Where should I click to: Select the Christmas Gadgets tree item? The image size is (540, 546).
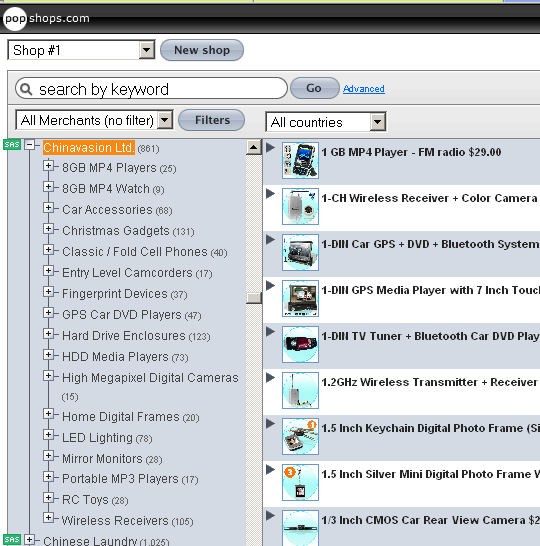pos(116,231)
